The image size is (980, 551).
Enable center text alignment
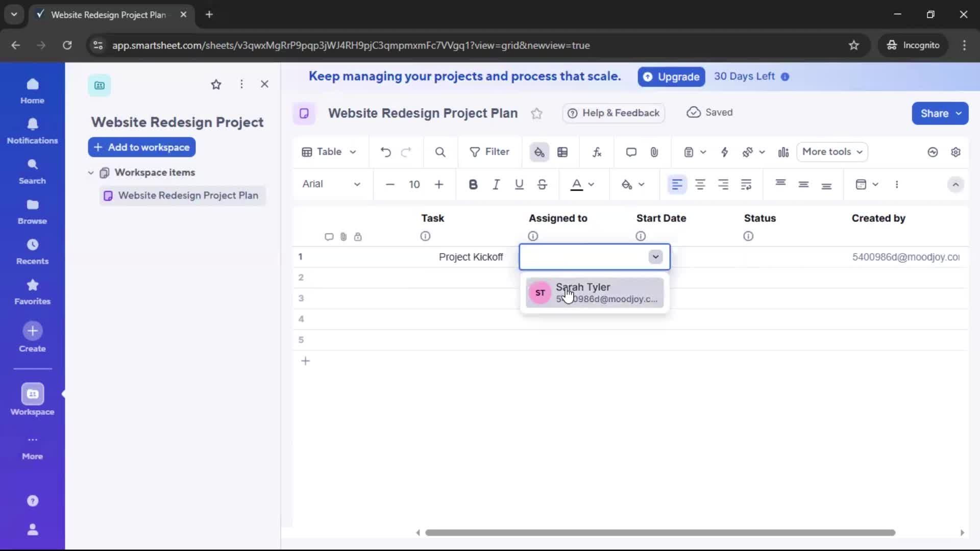pyautogui.click(x=701, y=184)
